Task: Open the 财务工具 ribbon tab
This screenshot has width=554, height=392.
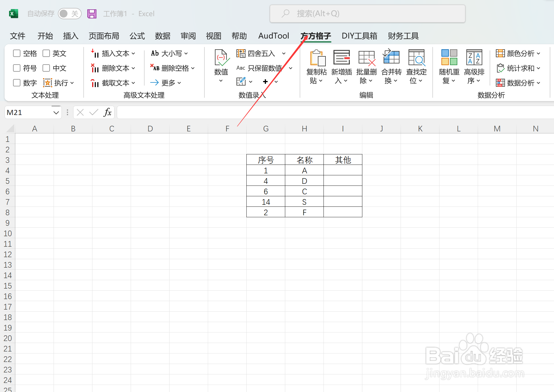Action: click(403, 36)
